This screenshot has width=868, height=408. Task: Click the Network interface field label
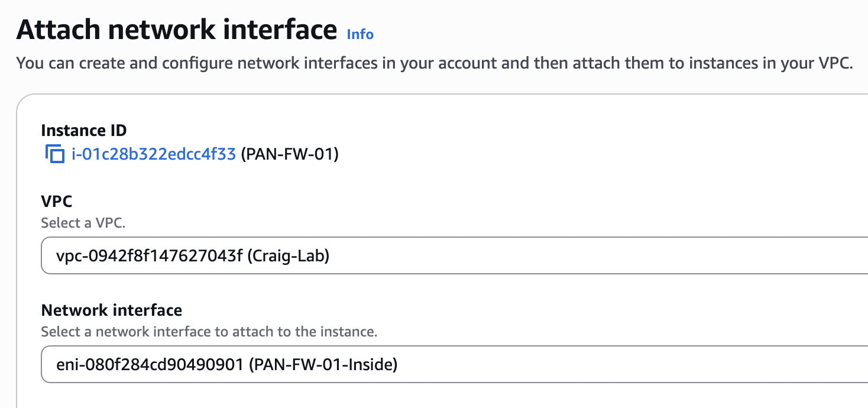[112, 310]
